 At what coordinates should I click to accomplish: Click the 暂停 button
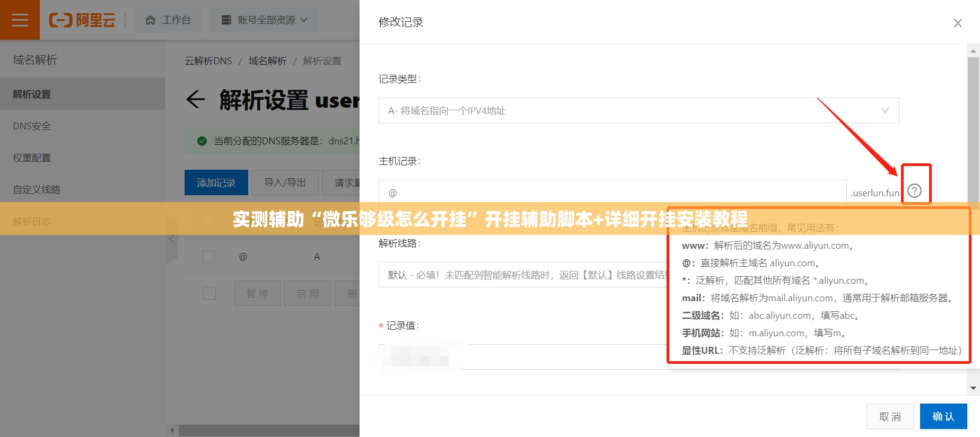257,293
